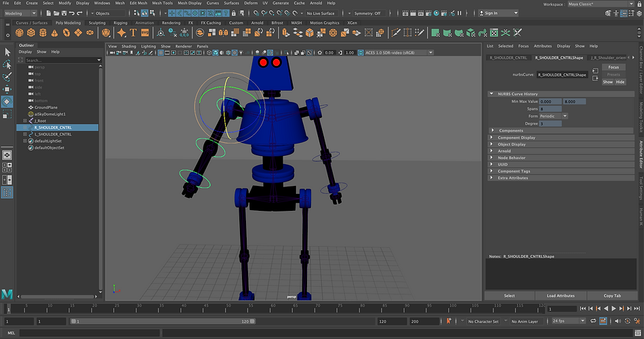Open the 24 fps dropdown
The height and width of the screenshot is (339, 644).
coord(569,321)
